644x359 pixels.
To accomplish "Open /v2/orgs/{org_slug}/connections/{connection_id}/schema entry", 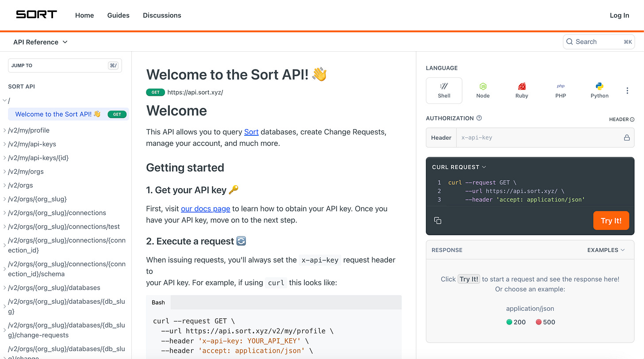I will 67,269.
